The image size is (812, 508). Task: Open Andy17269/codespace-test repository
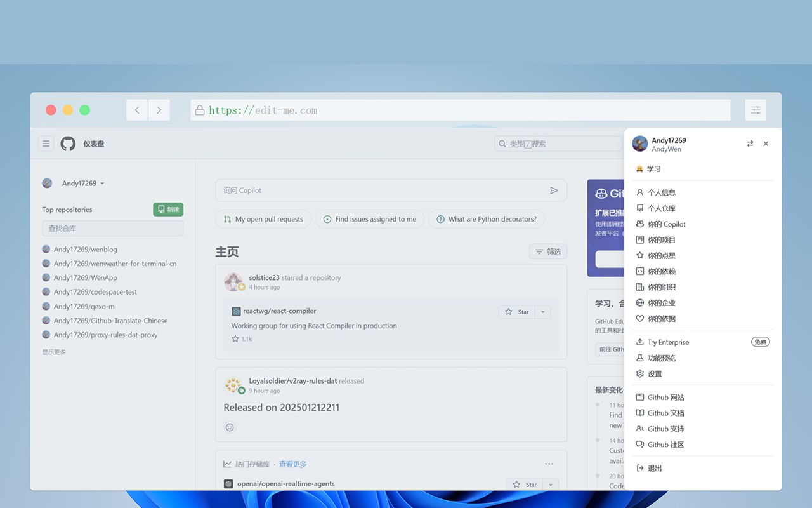(x=95, y=292)
